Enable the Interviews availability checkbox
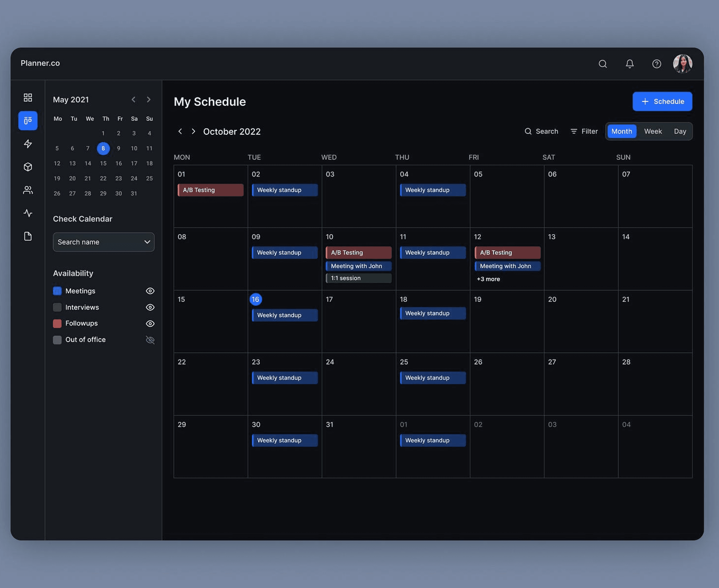Screen dimensions: 719x588 point(57,307)
